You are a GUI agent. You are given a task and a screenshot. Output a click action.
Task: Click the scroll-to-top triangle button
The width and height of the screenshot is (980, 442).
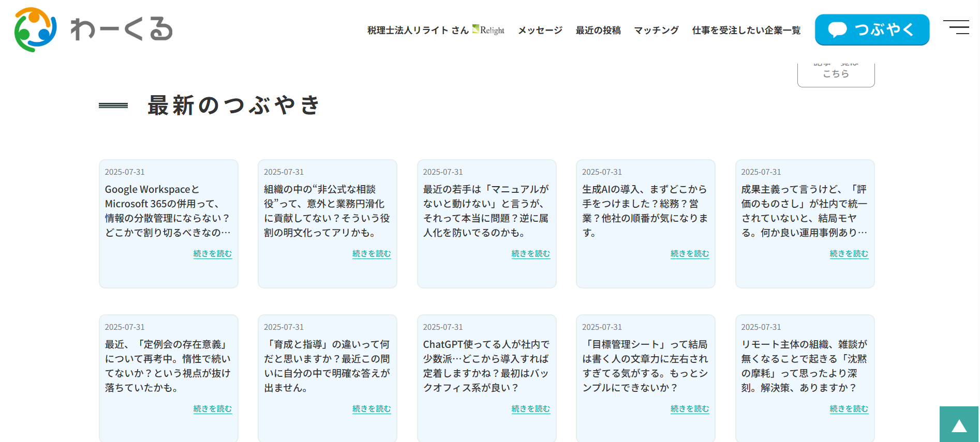[x=959, y=425]
